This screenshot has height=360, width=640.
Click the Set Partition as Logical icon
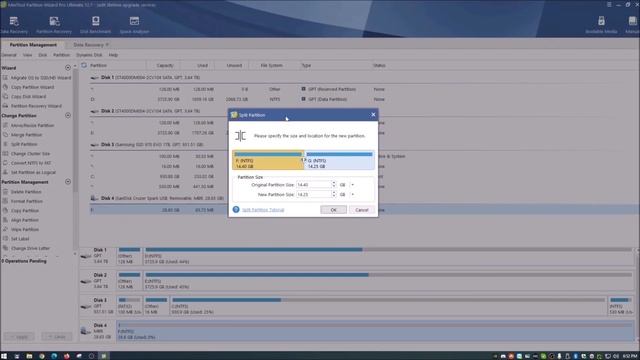pos(5,172)
